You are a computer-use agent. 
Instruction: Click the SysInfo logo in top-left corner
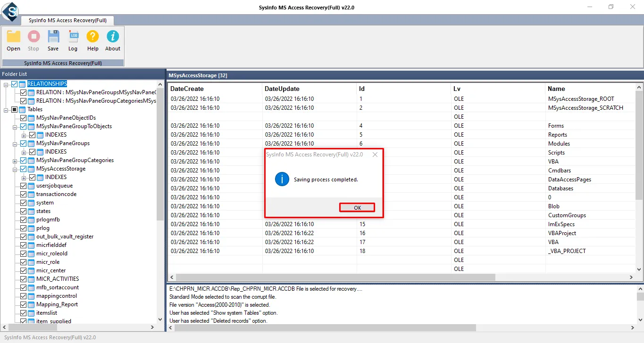(x=9, y=10)
